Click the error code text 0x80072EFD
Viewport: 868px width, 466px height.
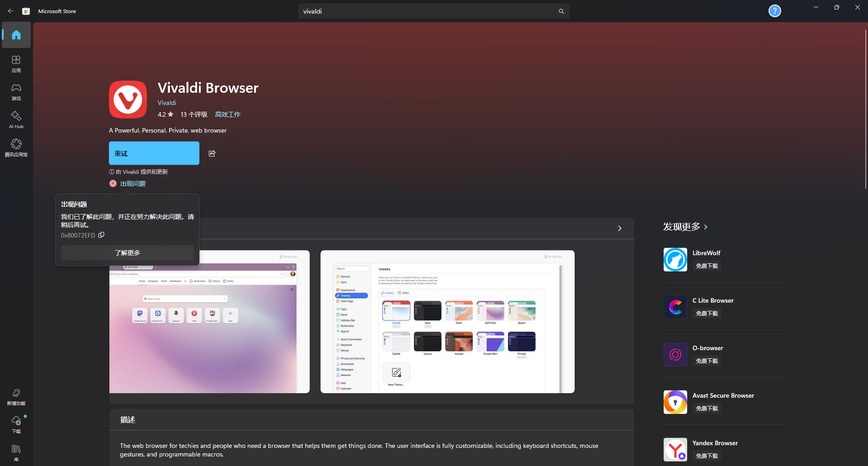[x=78, y=235]
